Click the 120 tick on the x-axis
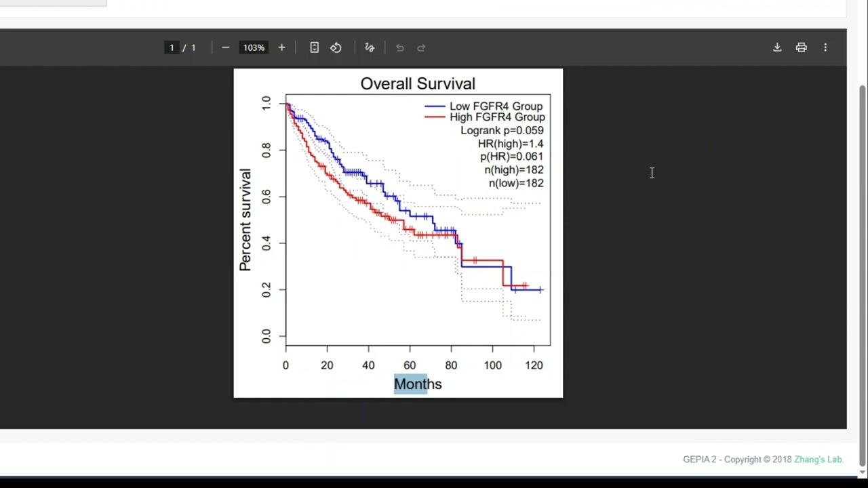The image size is (868, 488). (534, 365)
